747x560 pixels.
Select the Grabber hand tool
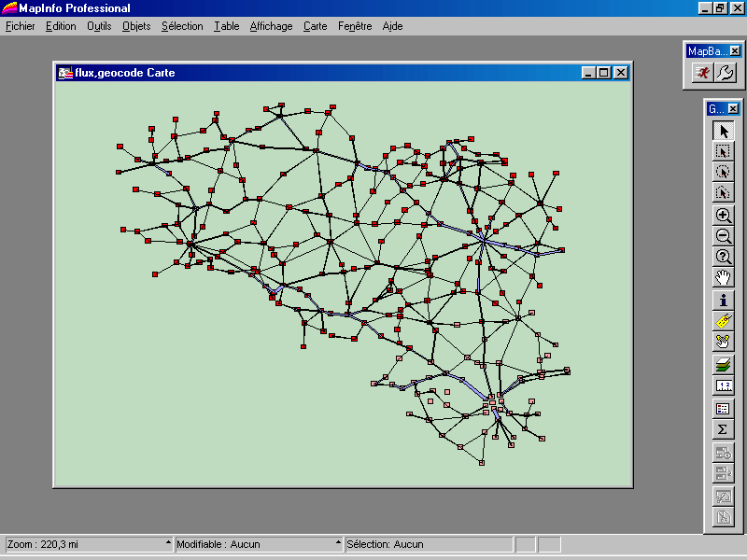723,277
